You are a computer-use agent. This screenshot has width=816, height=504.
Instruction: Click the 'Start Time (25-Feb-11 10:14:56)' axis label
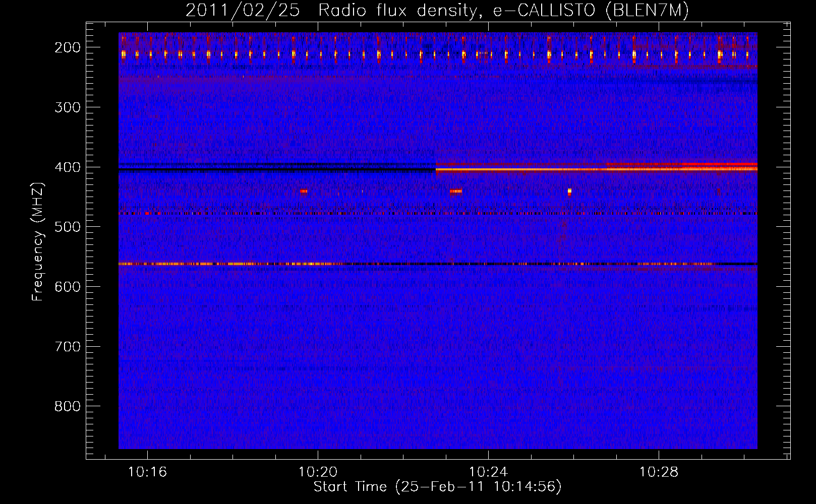(x=437, y=487)
